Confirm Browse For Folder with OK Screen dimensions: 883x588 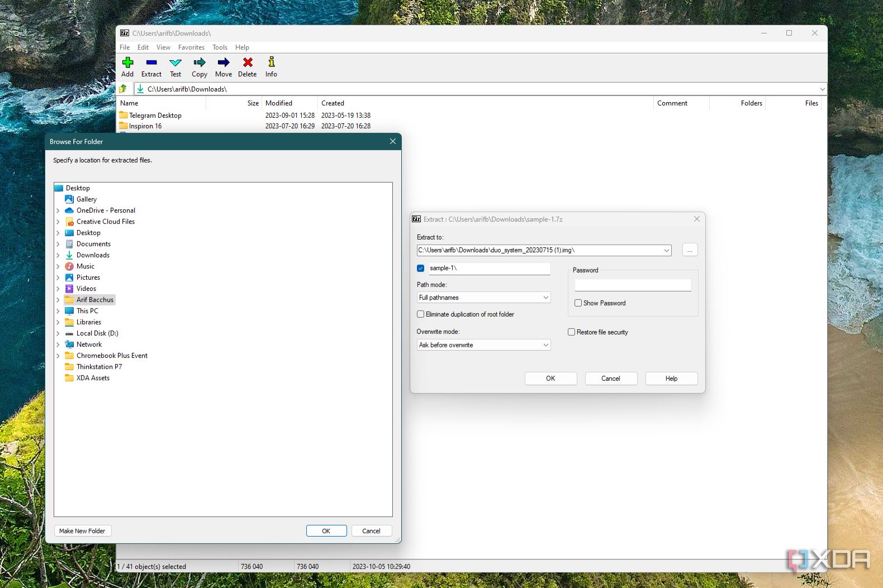pyautogui.click(x=326, y=531)
